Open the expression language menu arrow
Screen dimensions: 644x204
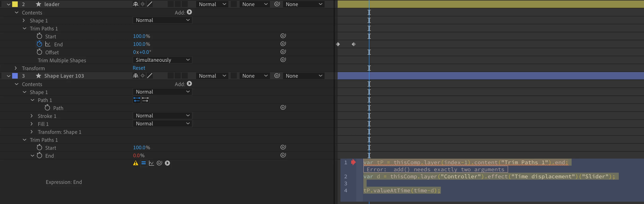pos(167,163)
